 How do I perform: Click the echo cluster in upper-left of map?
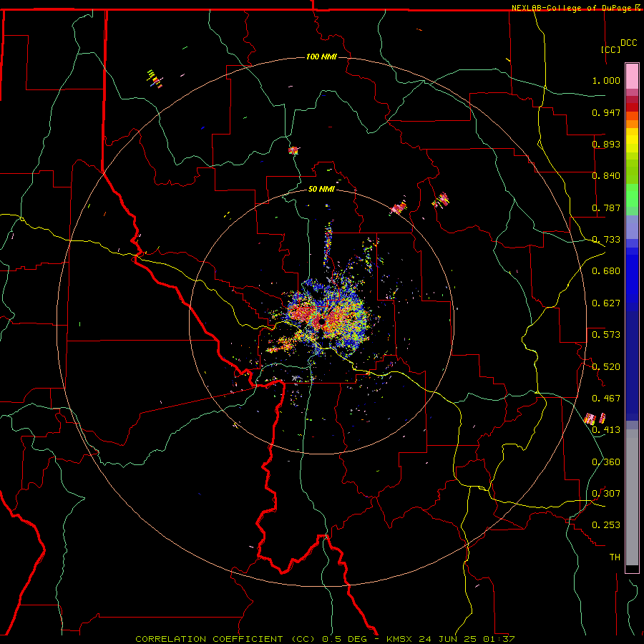[x=155, y=79]
